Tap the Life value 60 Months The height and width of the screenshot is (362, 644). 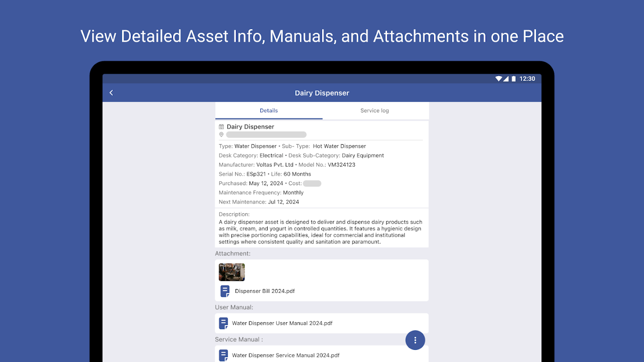coord(298,174)
